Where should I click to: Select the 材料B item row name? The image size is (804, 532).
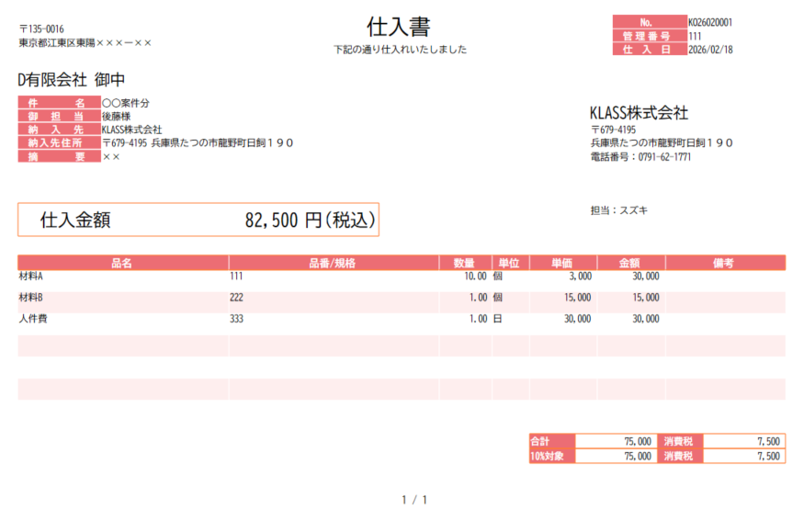[x=31, y=298]
